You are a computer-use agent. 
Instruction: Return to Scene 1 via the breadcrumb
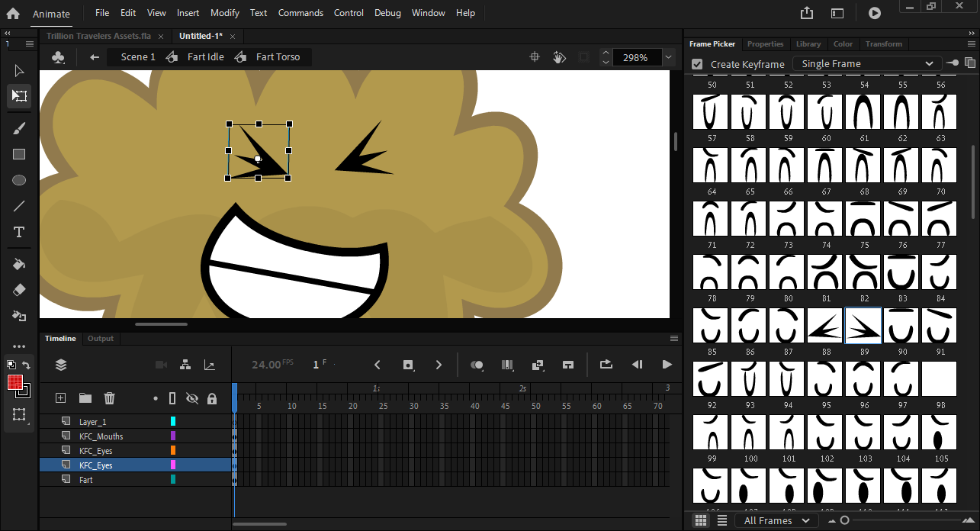coord(138,56)
